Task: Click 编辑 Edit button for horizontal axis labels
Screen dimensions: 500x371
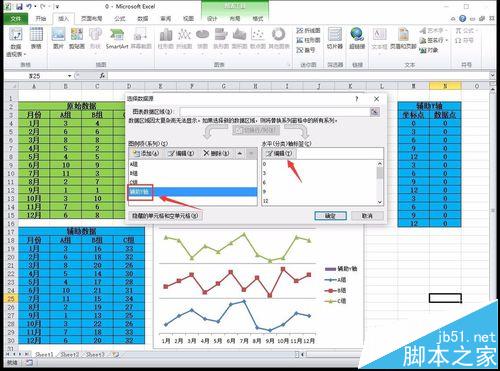Action: (280, 153)
